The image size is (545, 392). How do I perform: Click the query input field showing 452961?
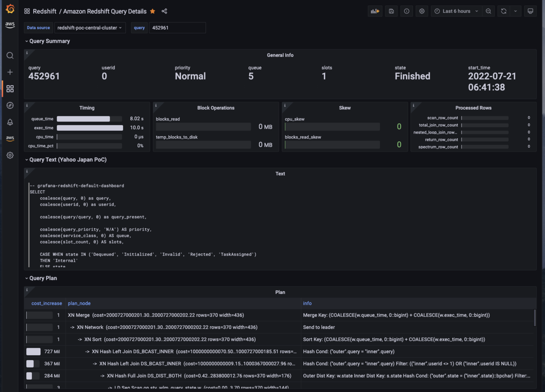(177, 27)
